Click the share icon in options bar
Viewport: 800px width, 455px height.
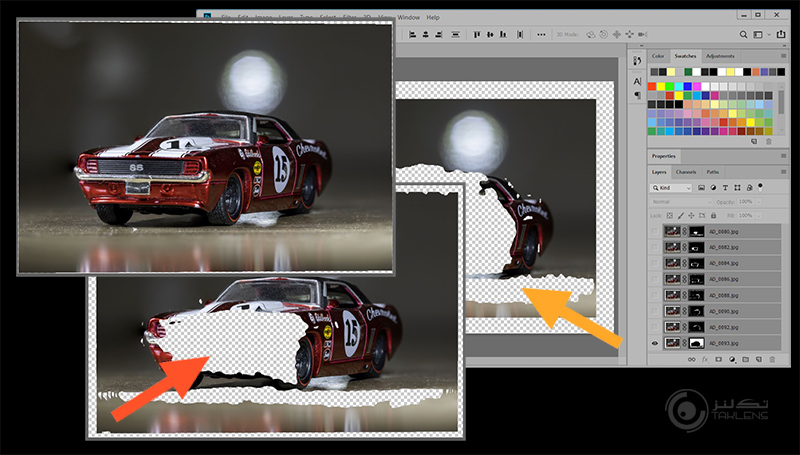[780, 34]
